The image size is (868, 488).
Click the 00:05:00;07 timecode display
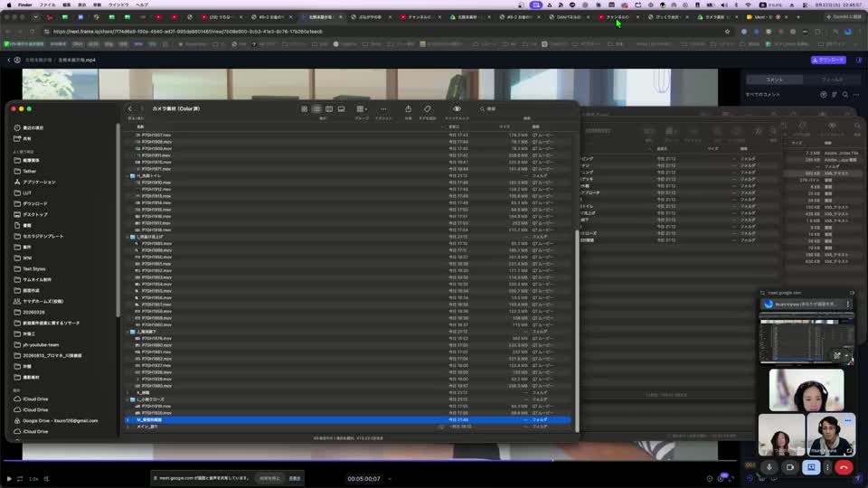pos(363,479)
